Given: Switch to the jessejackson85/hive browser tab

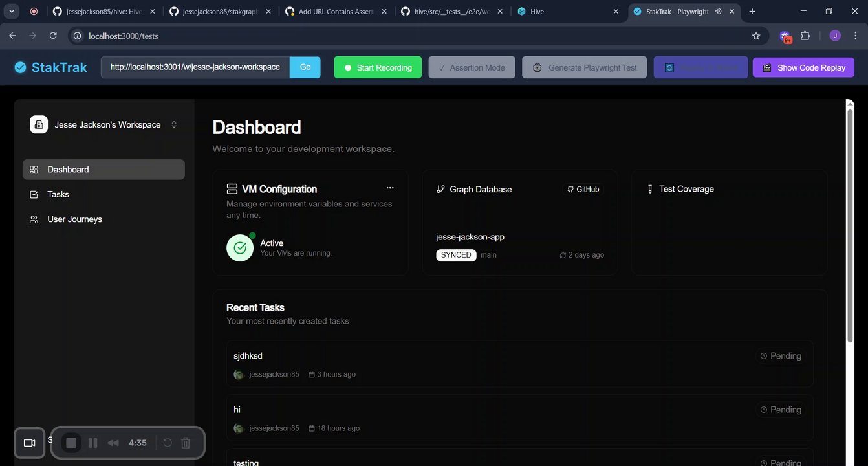Looking at the screenshot, I should coord(103,12).
